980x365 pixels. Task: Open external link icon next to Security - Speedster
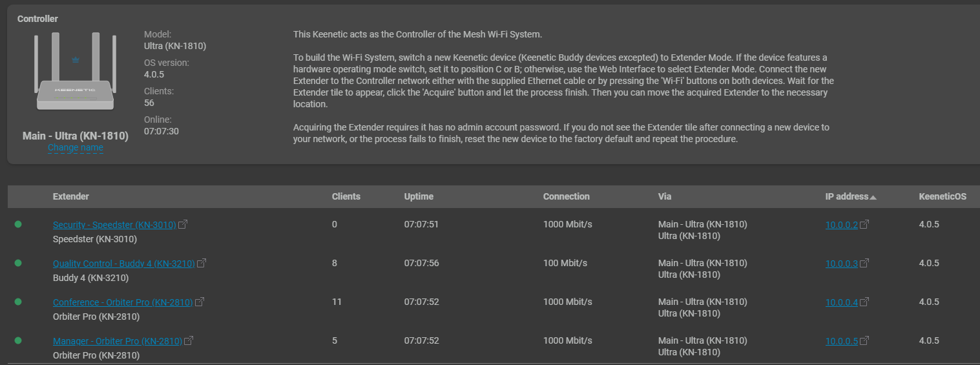click(x=183, y=225)
